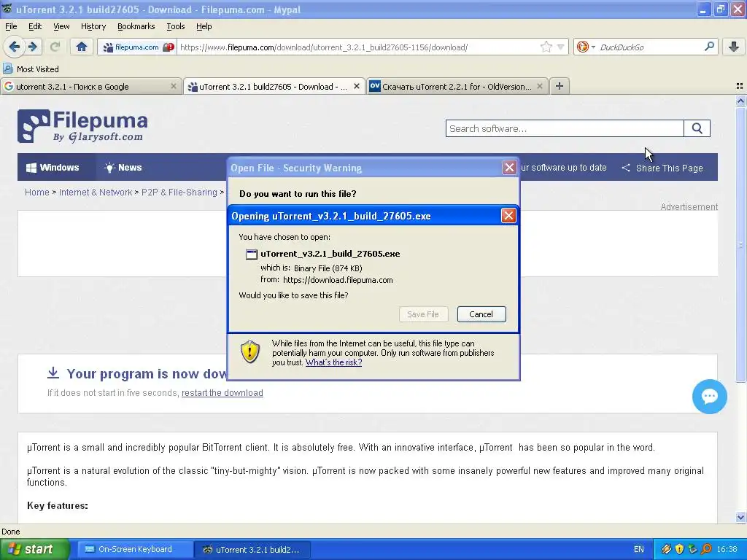Screen dimensions: 747x560
Task: Click the What's the risk? link
Action: point(333,362)
